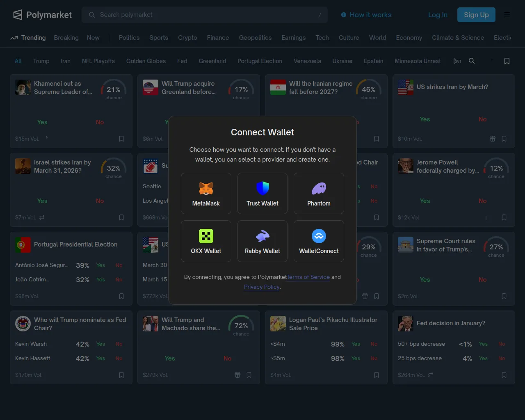525x420 pixels.
Task: Select the All topic filter
Action: point(18,61)
